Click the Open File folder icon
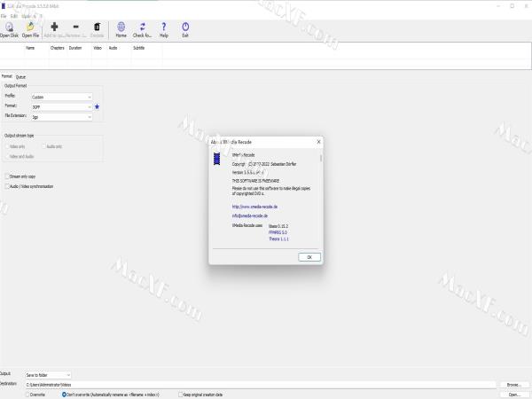Screen dimensions: 532x399 tap(30, 27)
